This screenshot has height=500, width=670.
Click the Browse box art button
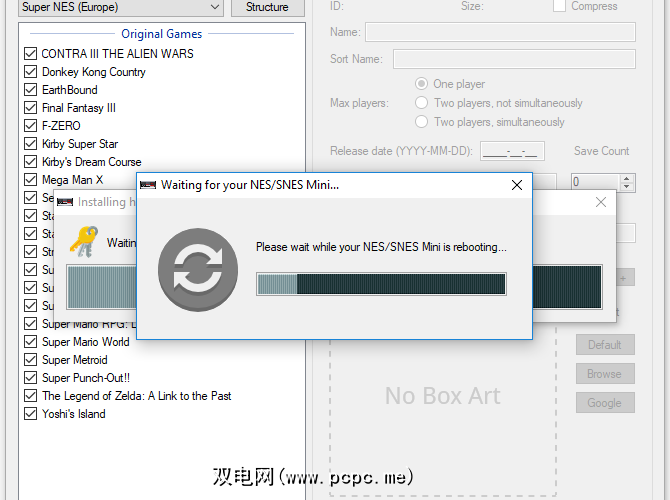tap(605, 374)
